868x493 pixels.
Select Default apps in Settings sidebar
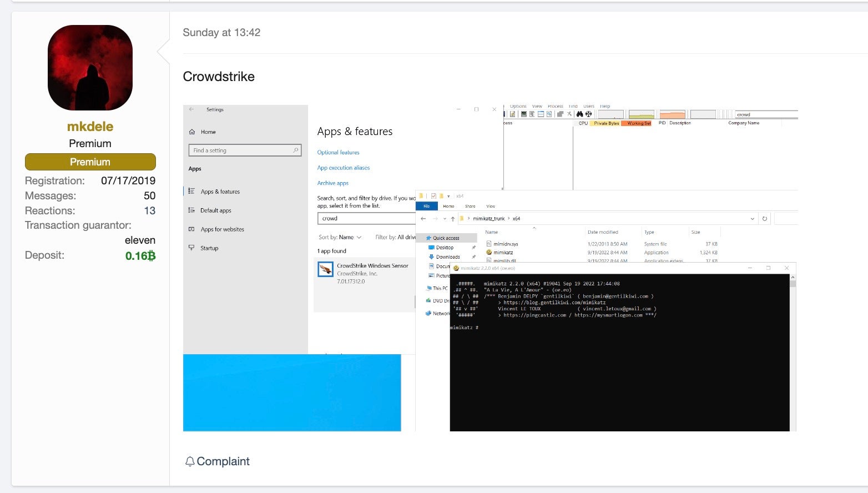[215, 210]
